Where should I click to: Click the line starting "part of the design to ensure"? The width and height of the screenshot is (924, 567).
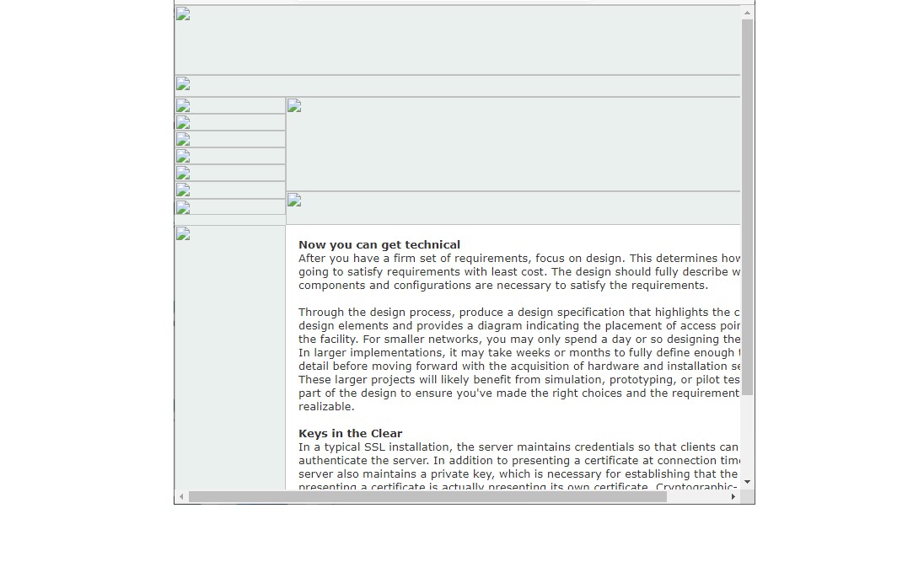coord(519,393)
